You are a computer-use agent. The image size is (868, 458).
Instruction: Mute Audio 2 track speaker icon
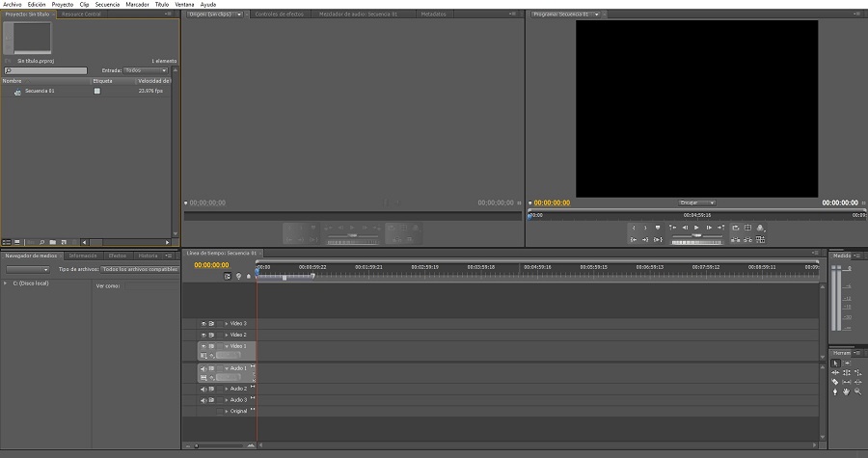click(203, 389)
